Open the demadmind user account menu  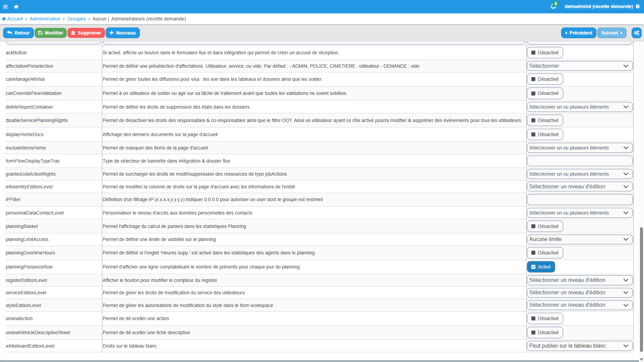[x=602, y=6]
